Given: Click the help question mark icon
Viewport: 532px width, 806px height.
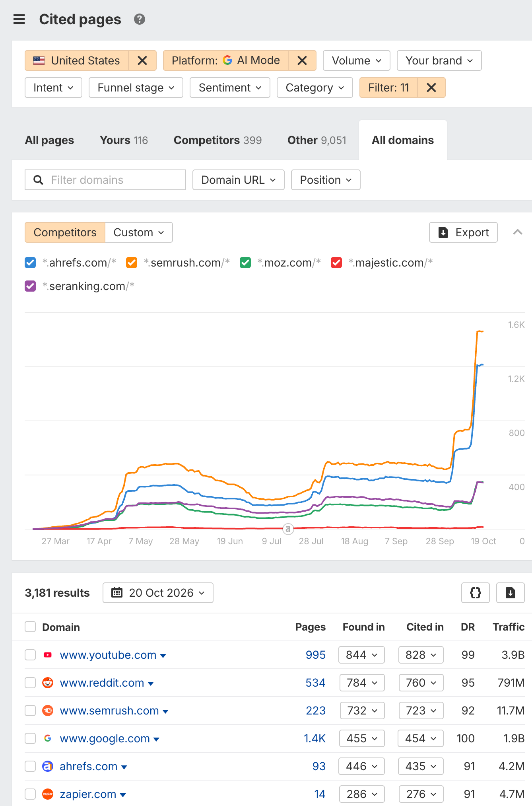Looking at the screenshot, I should [x=140, y=19].
